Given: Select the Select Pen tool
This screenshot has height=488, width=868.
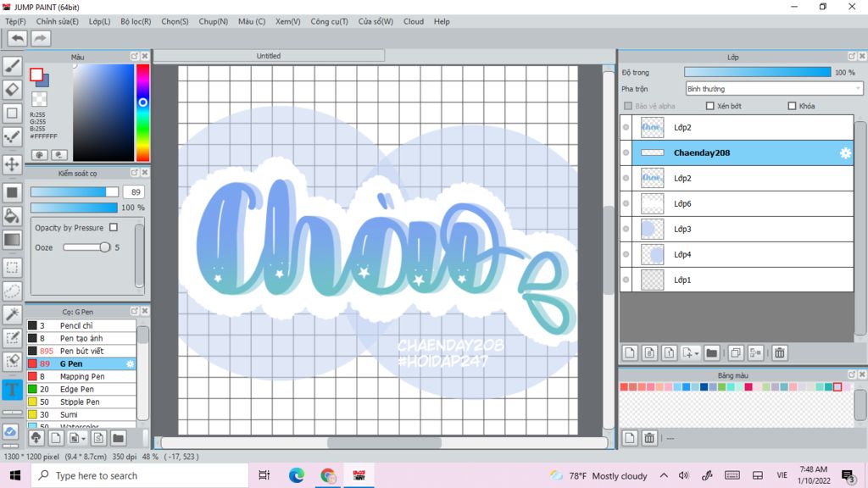Looking at the screenshot, I should [12, 338].
